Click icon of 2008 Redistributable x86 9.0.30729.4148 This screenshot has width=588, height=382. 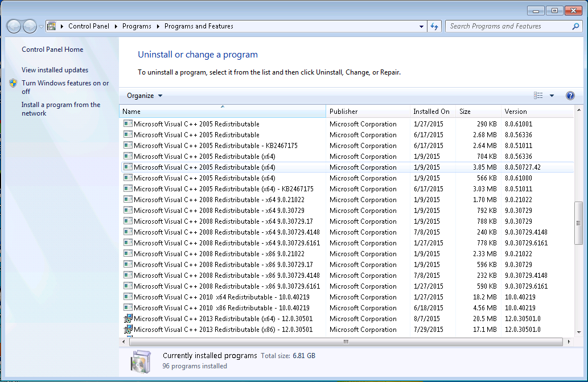tap(128, 275)
